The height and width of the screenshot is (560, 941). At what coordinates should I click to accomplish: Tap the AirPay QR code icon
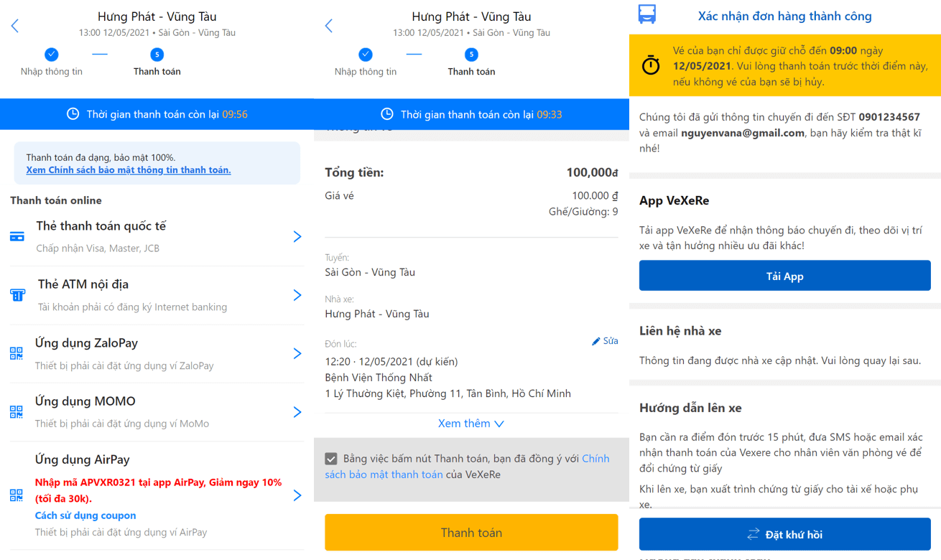coord(17,495)
